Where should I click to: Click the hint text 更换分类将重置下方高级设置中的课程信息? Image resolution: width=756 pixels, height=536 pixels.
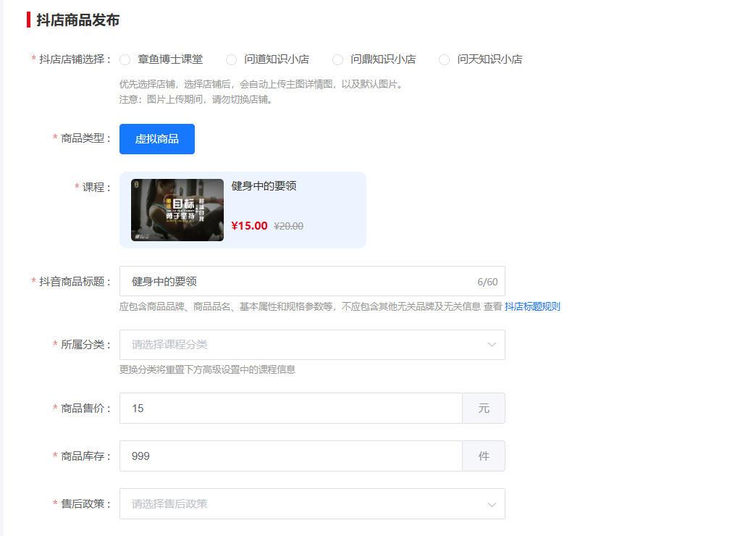(207, 369)
